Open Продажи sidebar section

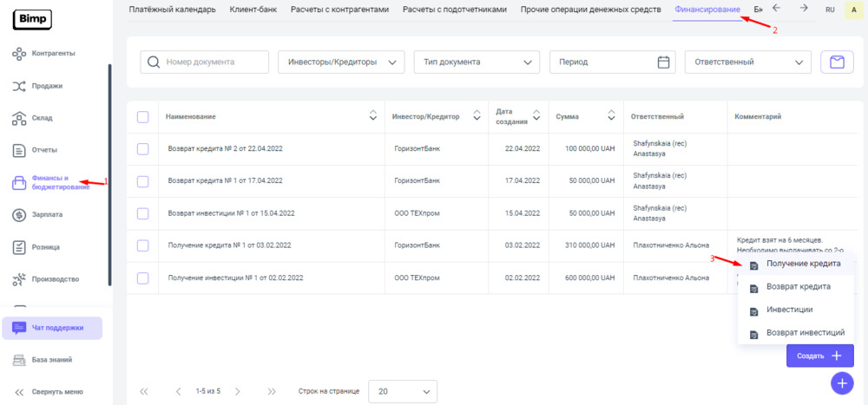(47, 86)
